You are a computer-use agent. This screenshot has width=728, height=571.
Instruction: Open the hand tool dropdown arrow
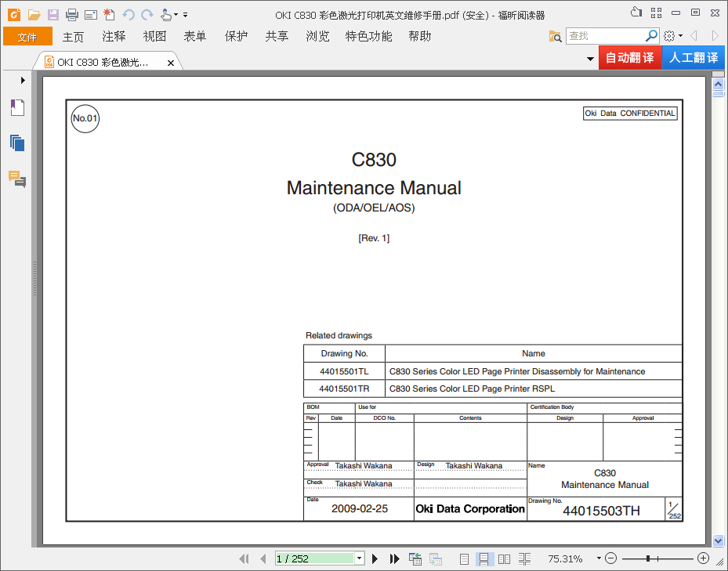[x=176, y=15]
